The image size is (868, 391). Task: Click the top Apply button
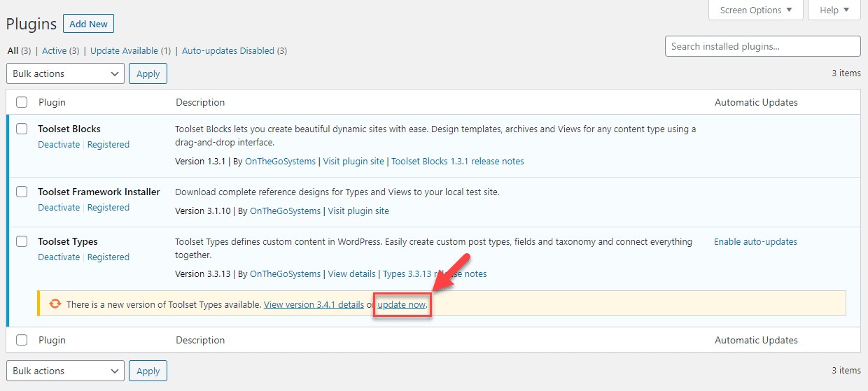(x=148, y=73)
